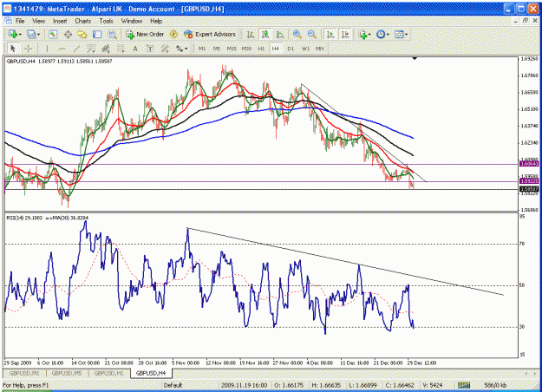Switch to GBPUSD,H1 chart tab
The image size is (542, 392).
point(108,373)
